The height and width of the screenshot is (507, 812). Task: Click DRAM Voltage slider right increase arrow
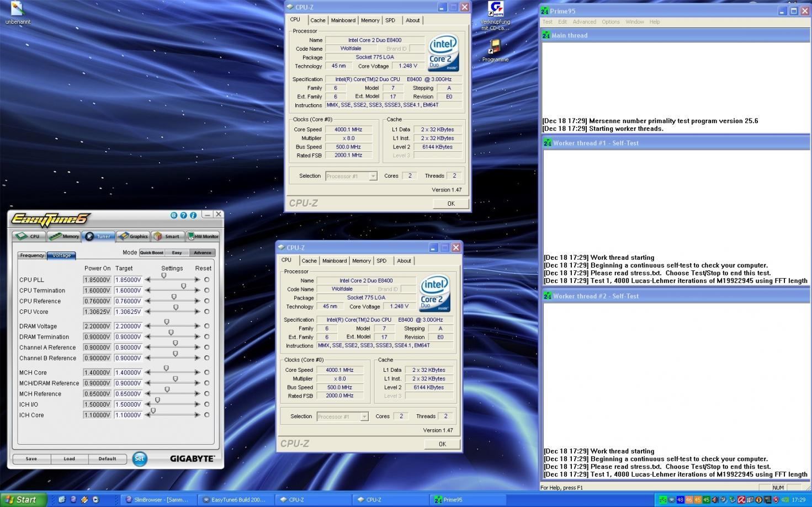198,326
